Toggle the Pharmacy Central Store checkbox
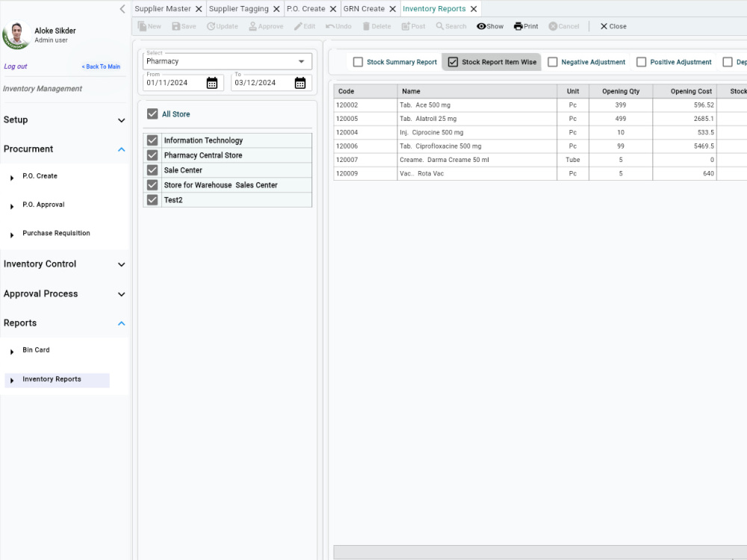This screenshot has width=747, height=560. [x=152, y=155]
